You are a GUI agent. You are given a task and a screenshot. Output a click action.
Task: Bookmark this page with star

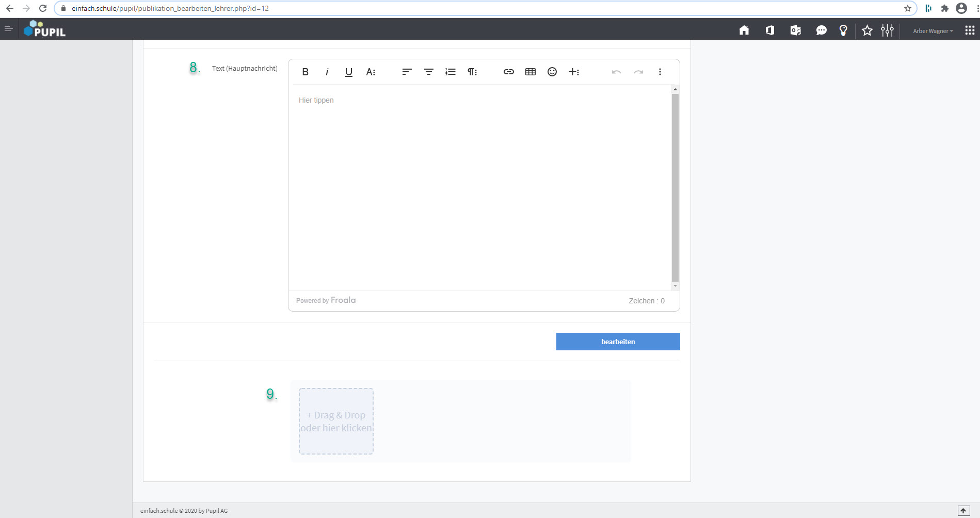point(908,8)
